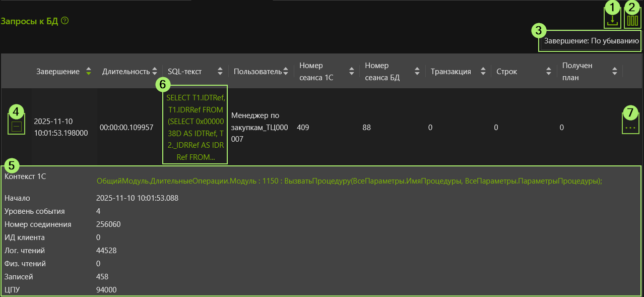Open the green SELECT SQL text link
The image size is (644, 297).
pos(195,128)
